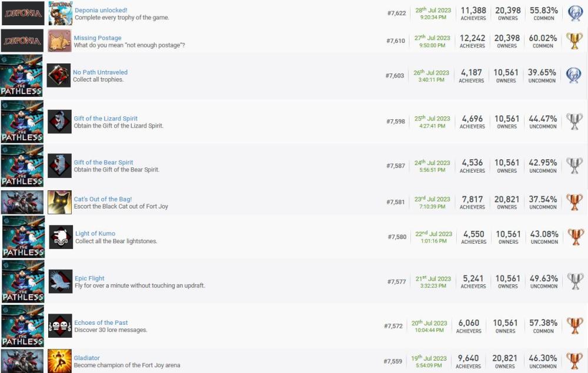The width and height of the screenshot is (588, 373).
Task: Open the Deponia unlocked! trophy link
Action: pos(101,10)
